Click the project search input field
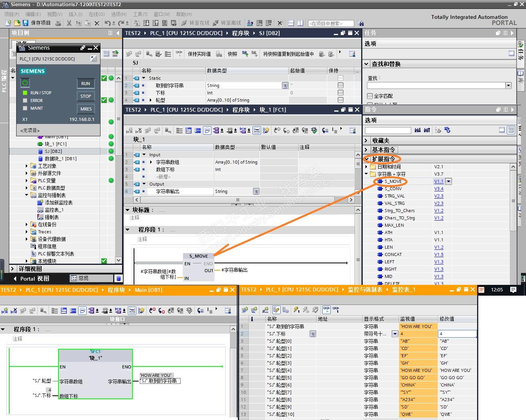The width and height of the screenshot is (526, 420). pyautogui.click(x=331, y=23)
